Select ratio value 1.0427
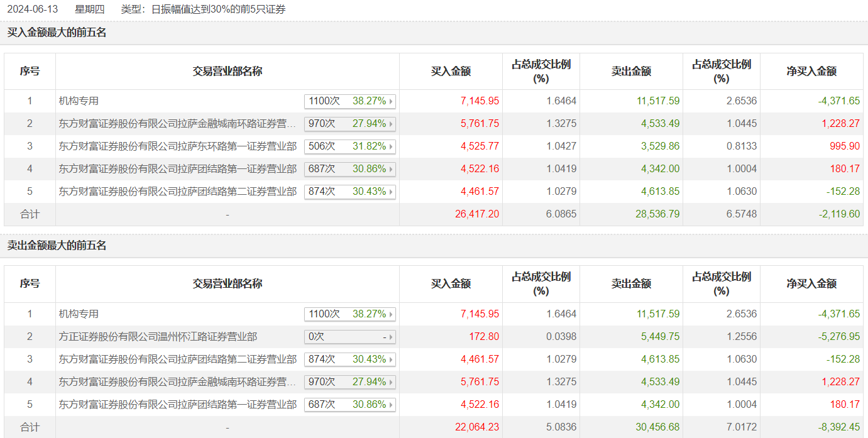The height and width of the screenshot is (438, 868). click(x=561, y=146)
